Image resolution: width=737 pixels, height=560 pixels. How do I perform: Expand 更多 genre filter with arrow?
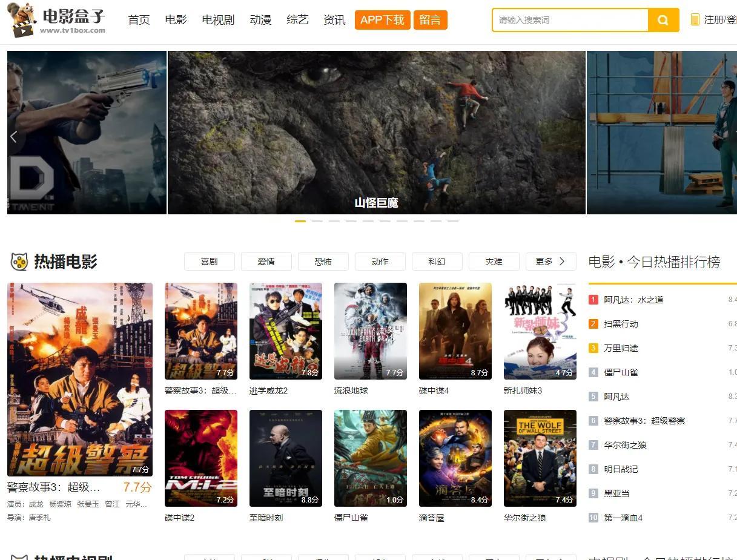(551, 262)
